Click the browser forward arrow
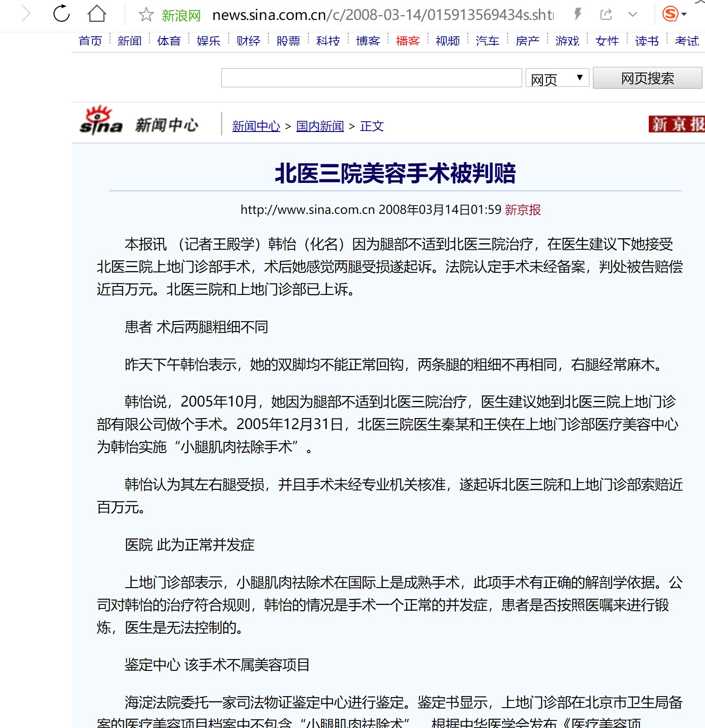 coord(26,14)
